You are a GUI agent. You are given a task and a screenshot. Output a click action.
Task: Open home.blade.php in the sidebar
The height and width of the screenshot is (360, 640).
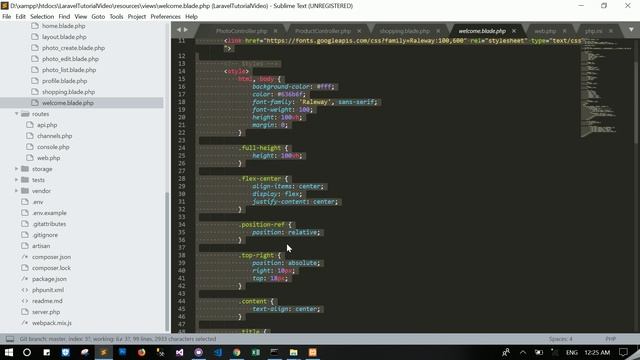(x=64, y=26)
